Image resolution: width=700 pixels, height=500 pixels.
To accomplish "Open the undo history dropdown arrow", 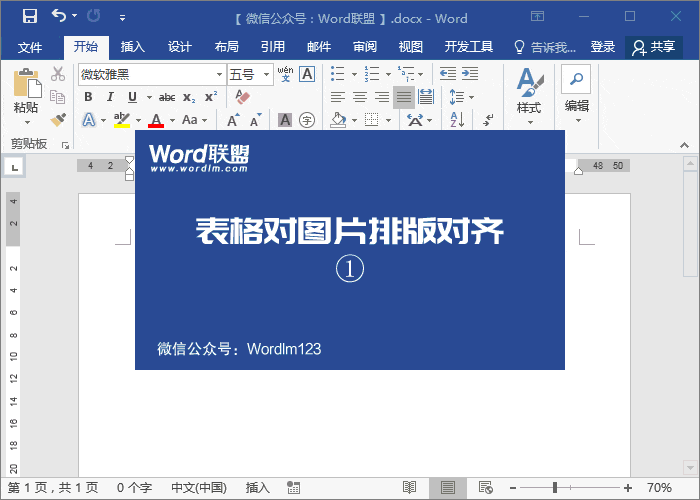I will [x=75, y=16].
